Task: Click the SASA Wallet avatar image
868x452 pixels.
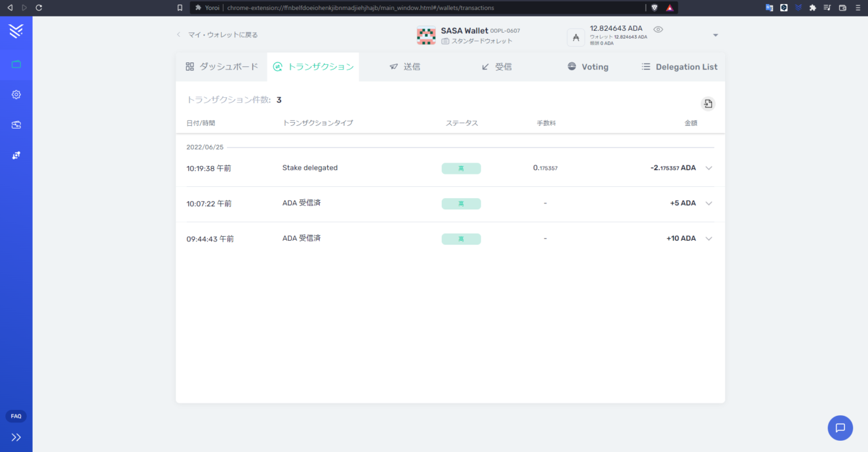Action: pos(426,35)
